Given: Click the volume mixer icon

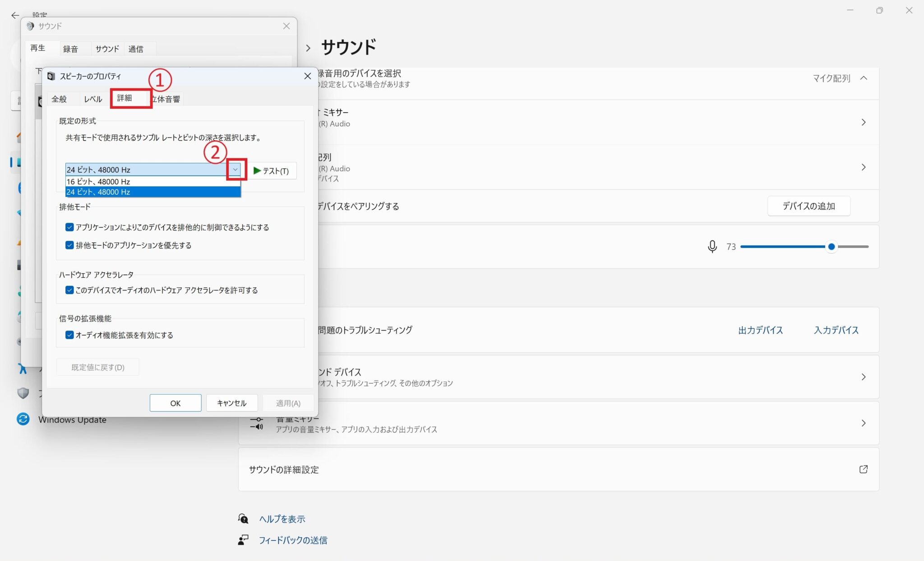Looking at the screenshot, I should (x=257, y=423).
